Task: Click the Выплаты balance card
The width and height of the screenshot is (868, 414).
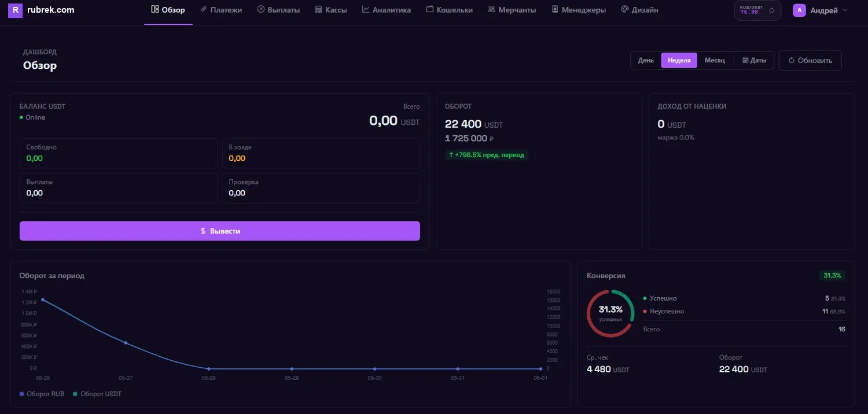Action: pos(119,188)
